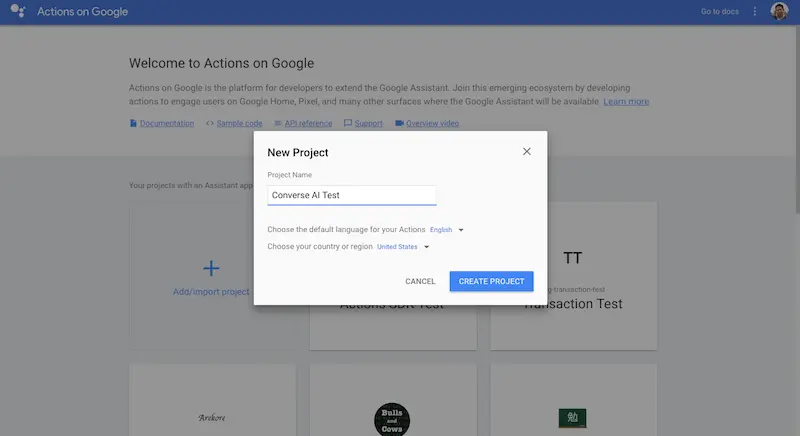Open the Bulls and Cows project logo

click(392, 420)
